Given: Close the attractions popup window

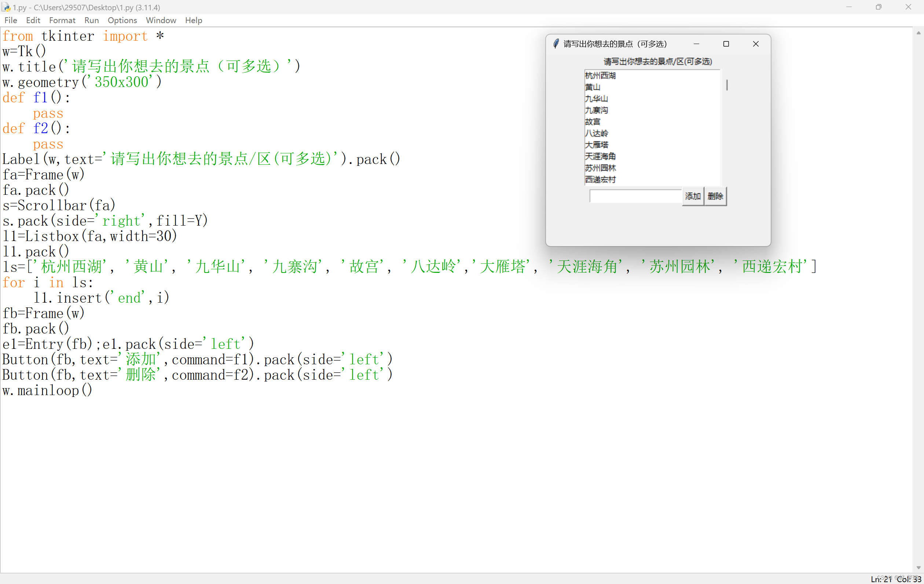Looking at the screenshot, I should (755, 44).
